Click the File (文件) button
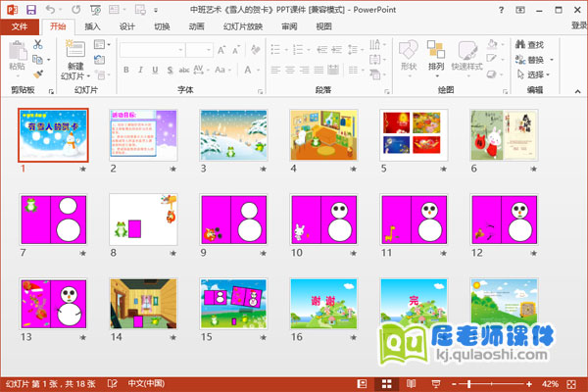 (x=20, y=27)
